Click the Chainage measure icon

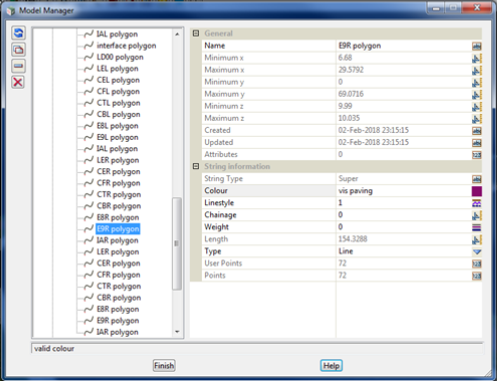click(x=477, y=215)
